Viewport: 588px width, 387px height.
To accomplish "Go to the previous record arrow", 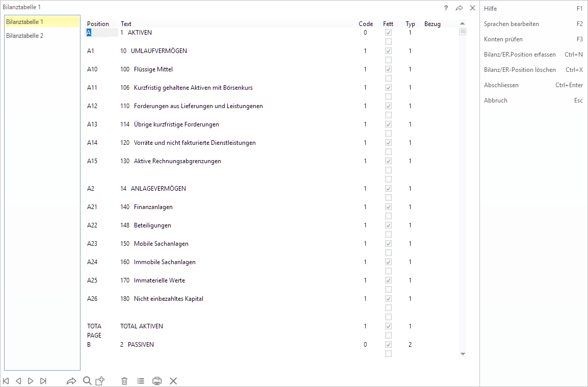I will tap(18, 381).
